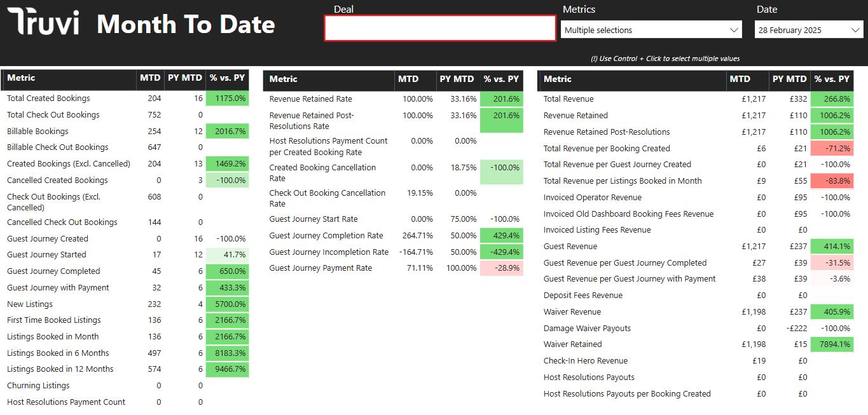Select the Billable Bookings metric row
The image size is (868, 415).
(x=38, y=132)
